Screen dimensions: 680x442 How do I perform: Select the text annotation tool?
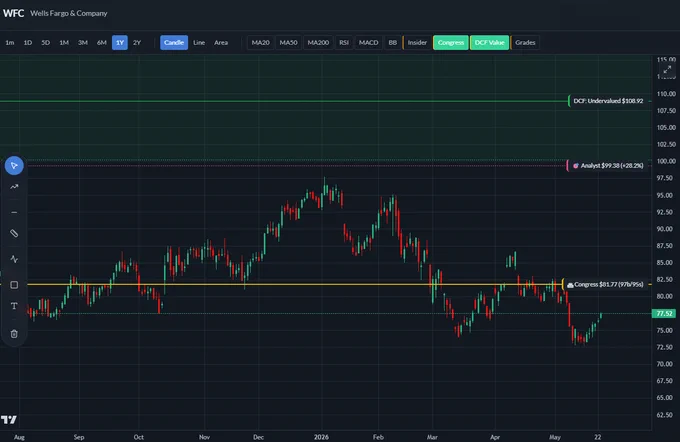pyautogui.click(x=14, y=306)
